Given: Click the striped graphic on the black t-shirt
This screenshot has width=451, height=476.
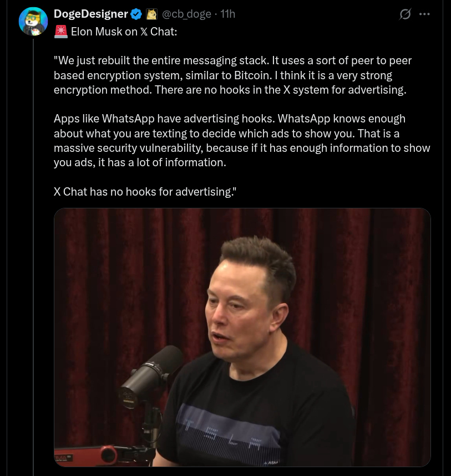Looking at the screenshot, I should tap(229, 430).
